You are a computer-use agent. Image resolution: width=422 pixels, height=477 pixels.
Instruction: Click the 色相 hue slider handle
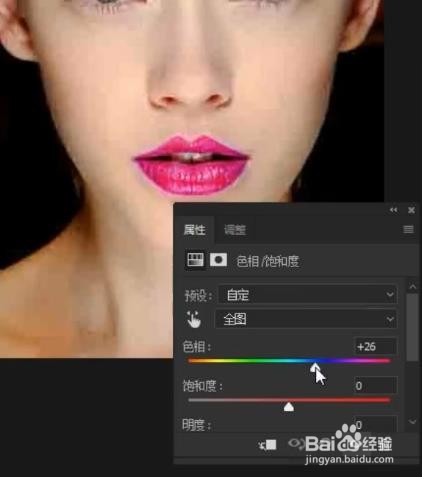pos(315,368)
